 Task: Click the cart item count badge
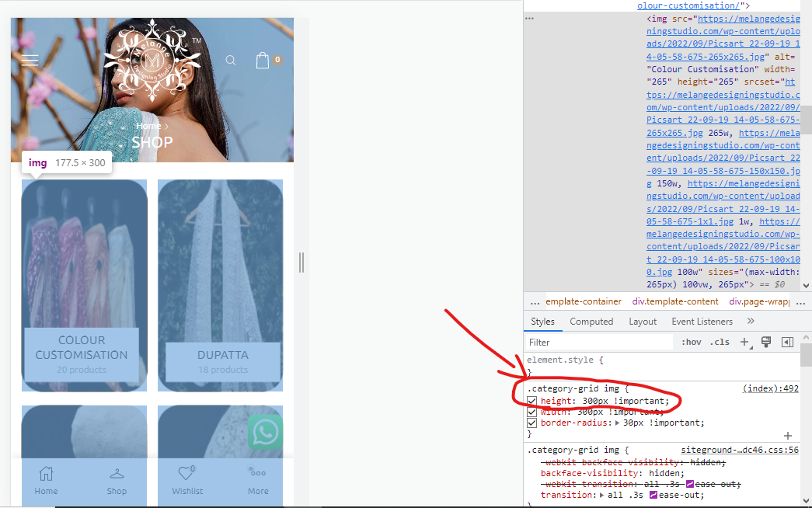tap(277, 60)
